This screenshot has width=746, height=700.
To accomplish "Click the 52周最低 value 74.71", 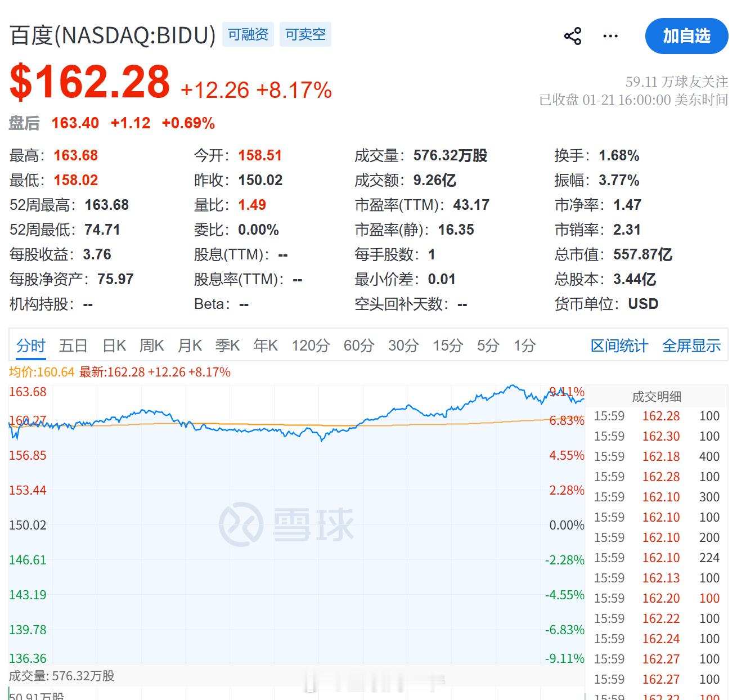I will (102, 230).
